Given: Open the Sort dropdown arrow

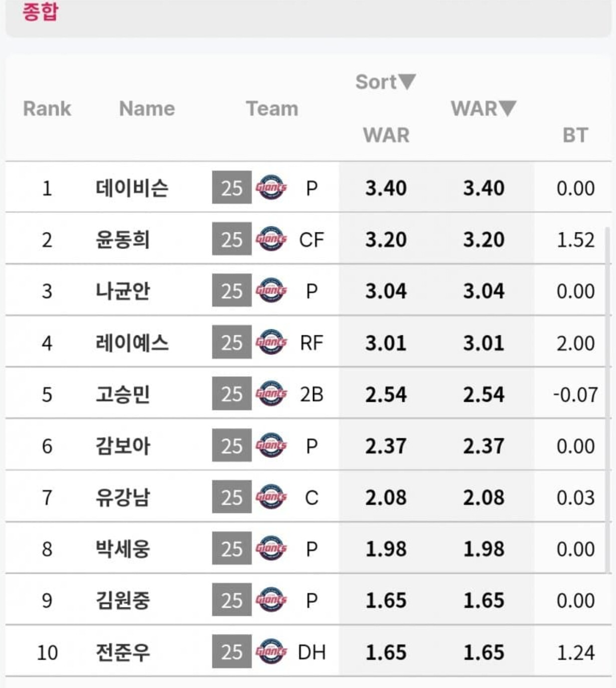Looking at the screenshot, I should pyautogui.click(x=407, y=82).
